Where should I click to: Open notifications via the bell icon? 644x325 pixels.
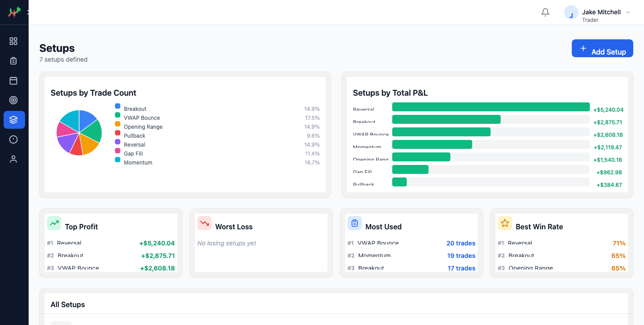(545, 12)
